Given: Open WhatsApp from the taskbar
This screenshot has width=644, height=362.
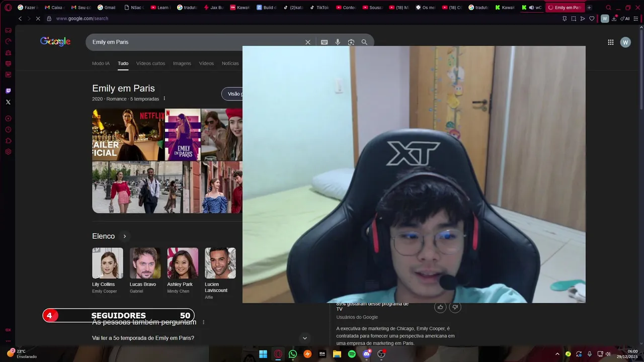Looking at the screenshot, I should click(293, 354).
